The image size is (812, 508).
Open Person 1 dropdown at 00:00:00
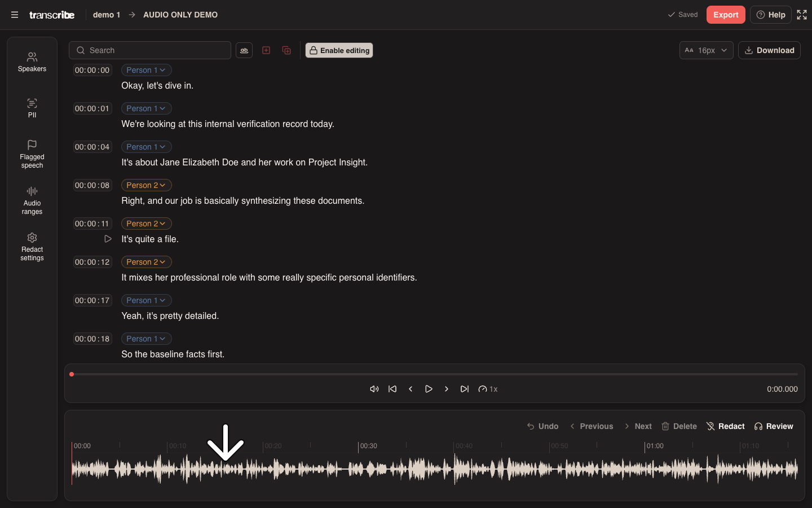[x=146, y=70]
